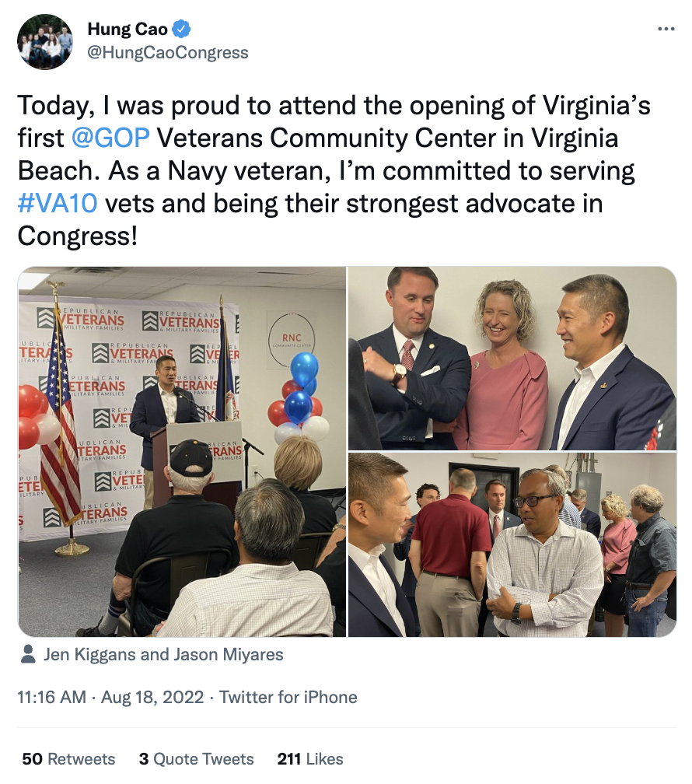Open the three-dot more options menu

point(666,29)
